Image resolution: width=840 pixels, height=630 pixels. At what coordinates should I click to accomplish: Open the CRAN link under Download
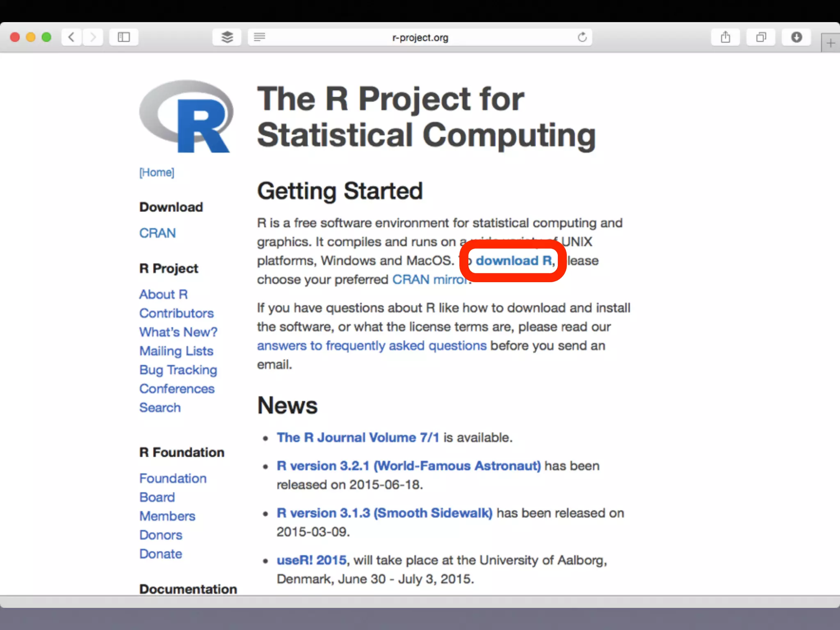(157, 233)
